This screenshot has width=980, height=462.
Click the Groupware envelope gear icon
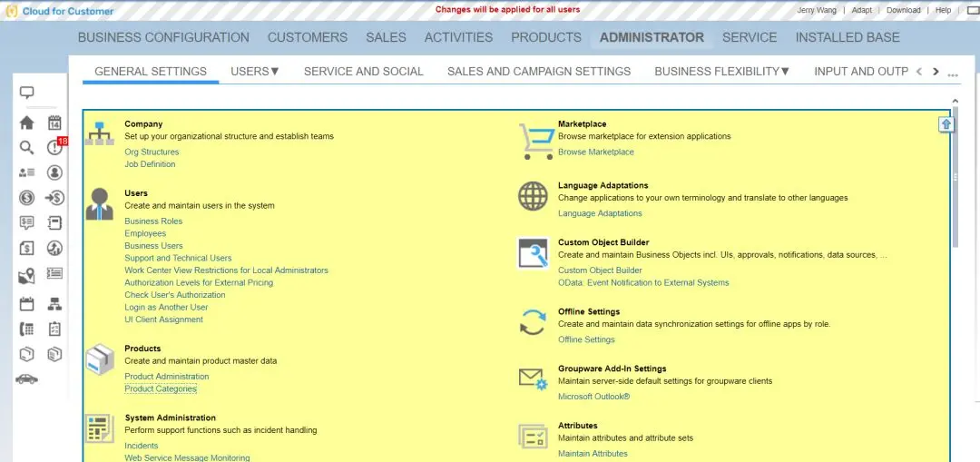(x=534, y=378)
